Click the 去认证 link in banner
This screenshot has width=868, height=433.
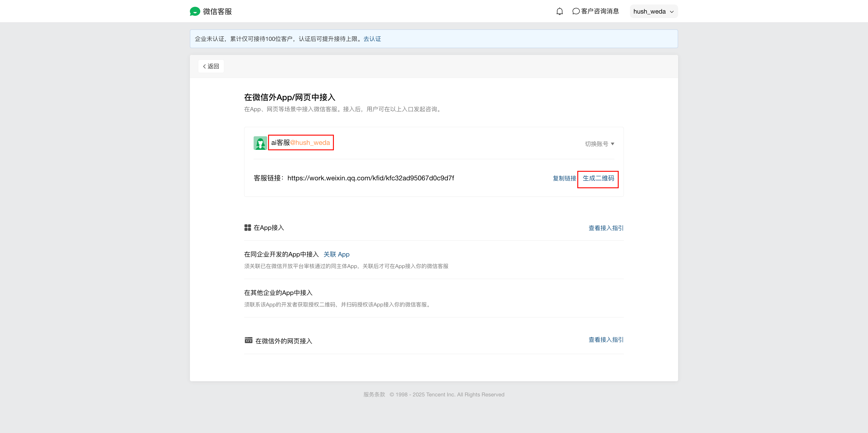tap(372, 39)
